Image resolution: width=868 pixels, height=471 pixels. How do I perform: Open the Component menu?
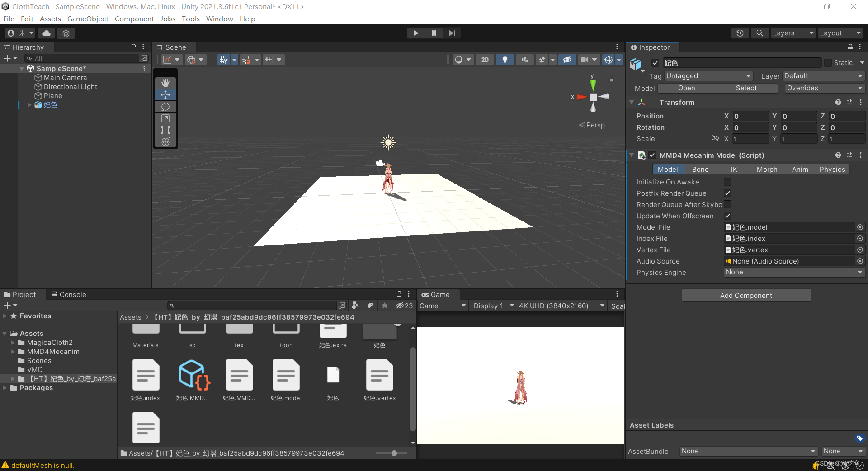[x=134, y=19]
